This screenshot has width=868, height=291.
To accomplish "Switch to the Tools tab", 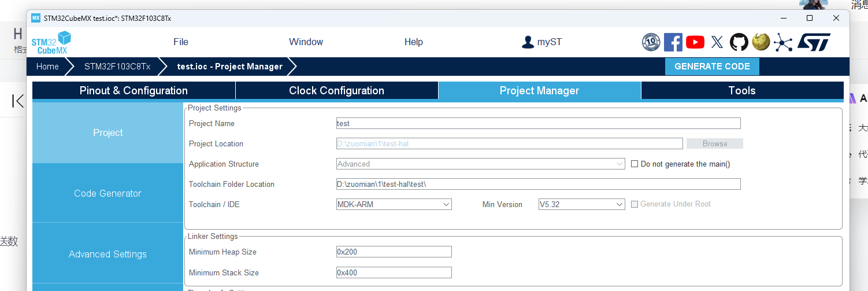I will tap(742, 90).
